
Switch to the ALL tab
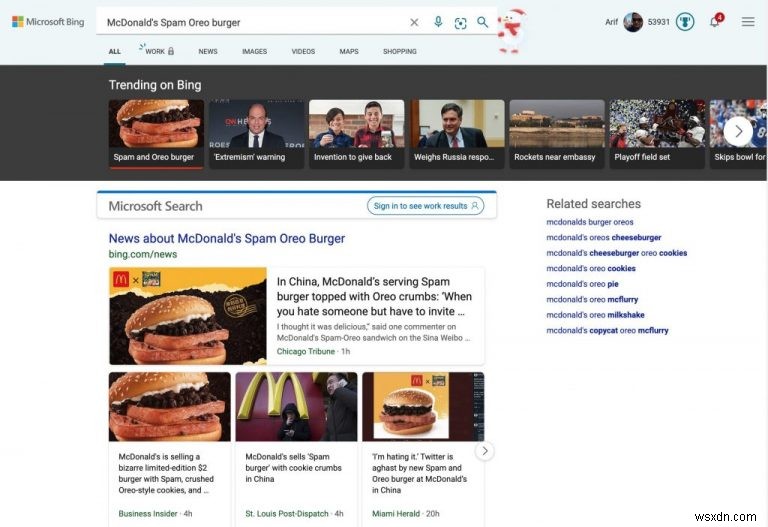coord(115,51)
